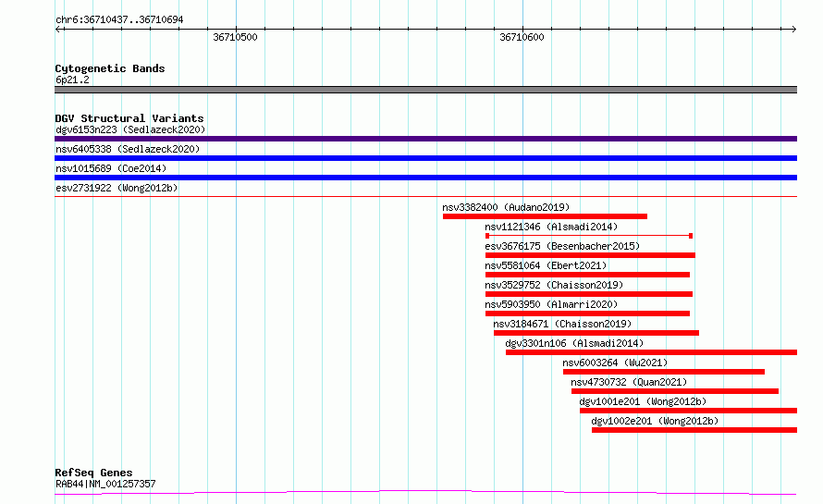Select the dark purple dgv6153n223 variant bar
Image resolution: width=823 pixels, height=504 pixels.
coord(425,139)
